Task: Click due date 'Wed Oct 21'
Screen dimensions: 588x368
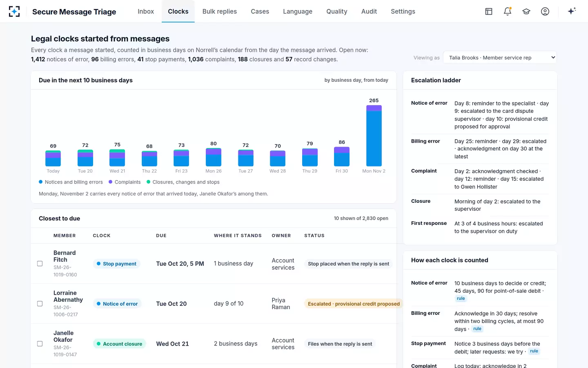Action: pyautogui.click(x=172, y=344)
